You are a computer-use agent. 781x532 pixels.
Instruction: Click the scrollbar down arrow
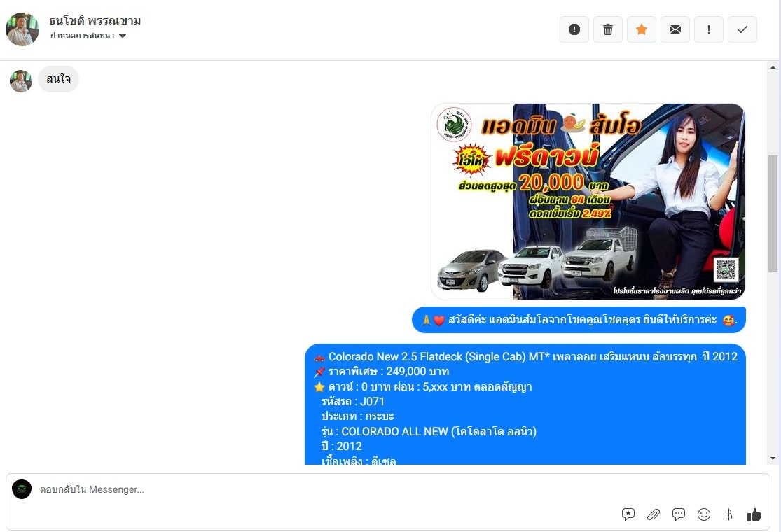point(773,458)
